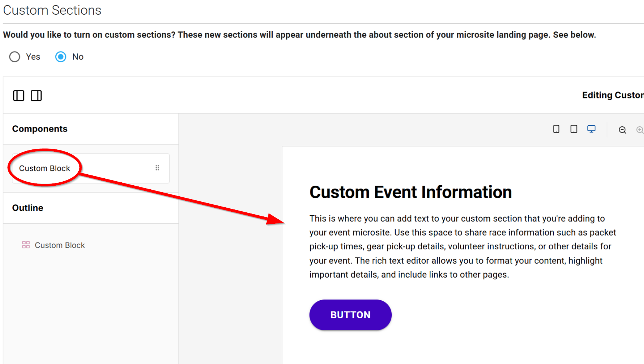
Task: Switch to tablet preview icon
Action: 574,129
